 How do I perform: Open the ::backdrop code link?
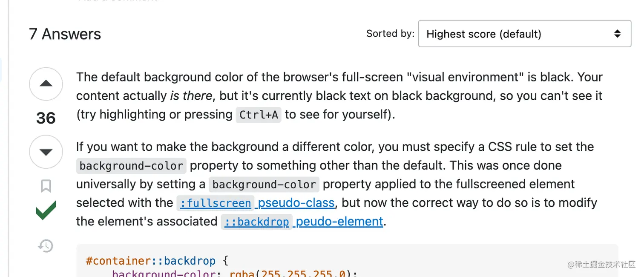point(257,222)
